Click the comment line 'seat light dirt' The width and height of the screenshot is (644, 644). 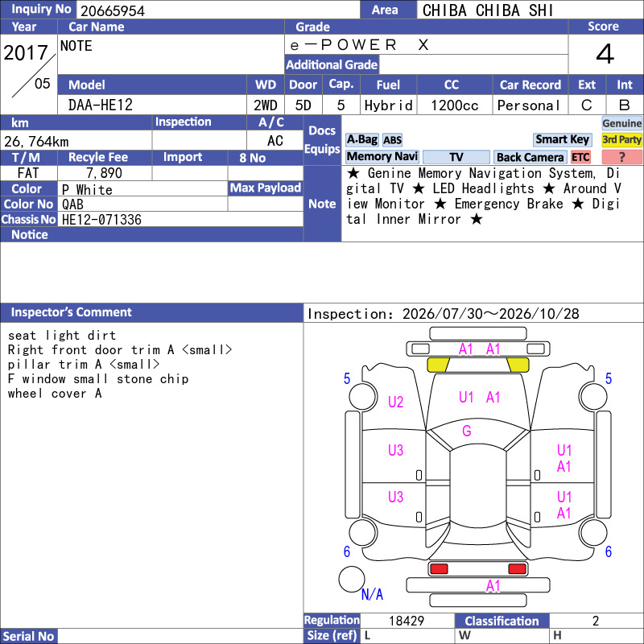point(62,335)
